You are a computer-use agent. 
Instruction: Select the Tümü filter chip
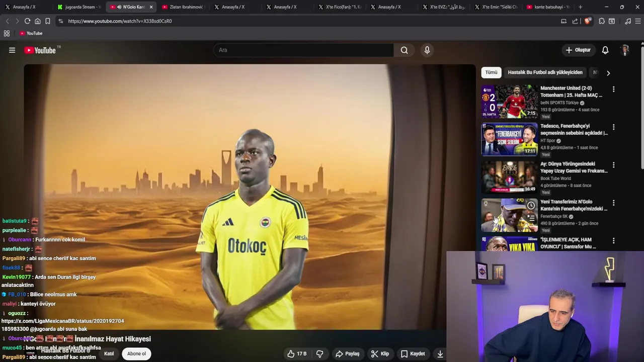tap(491, 72)
